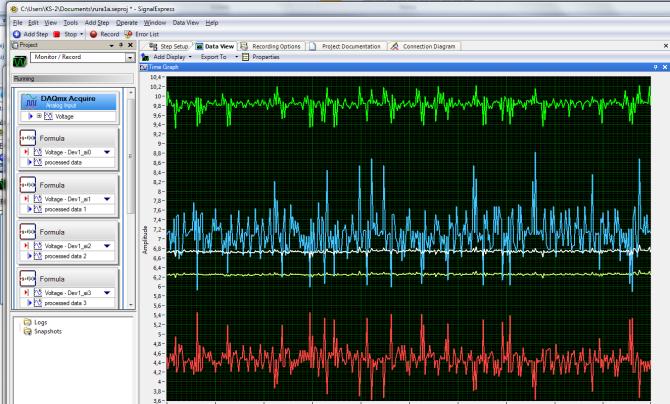Click the Step Setup tab icon

click(x=153, y=46)
